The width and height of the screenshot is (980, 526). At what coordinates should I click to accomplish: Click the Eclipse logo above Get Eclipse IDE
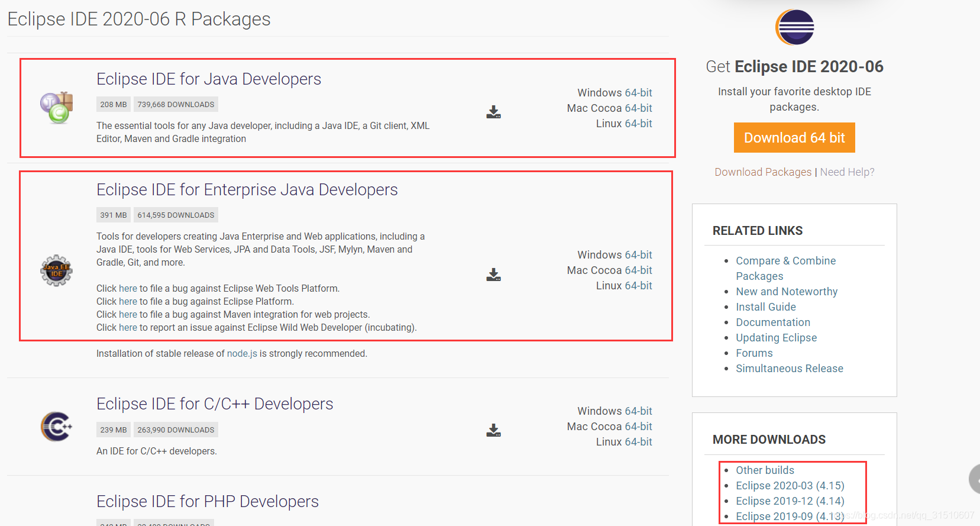click(795, 27)
